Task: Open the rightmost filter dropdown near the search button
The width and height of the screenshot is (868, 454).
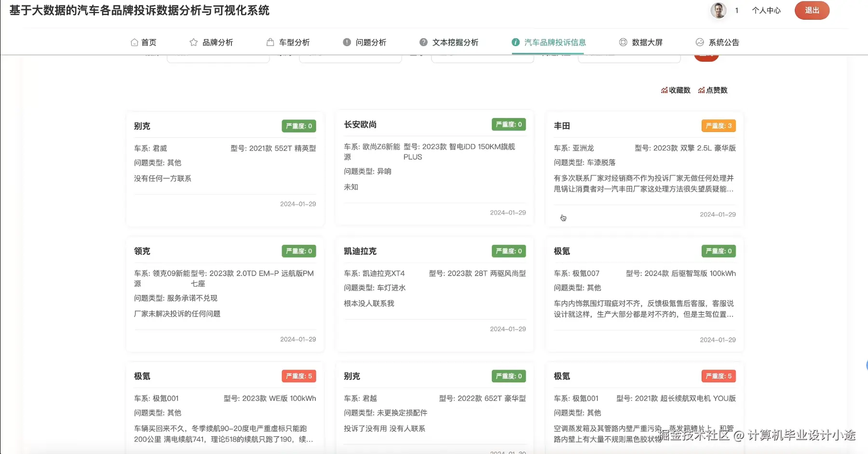Action: (x=629, y=57)
